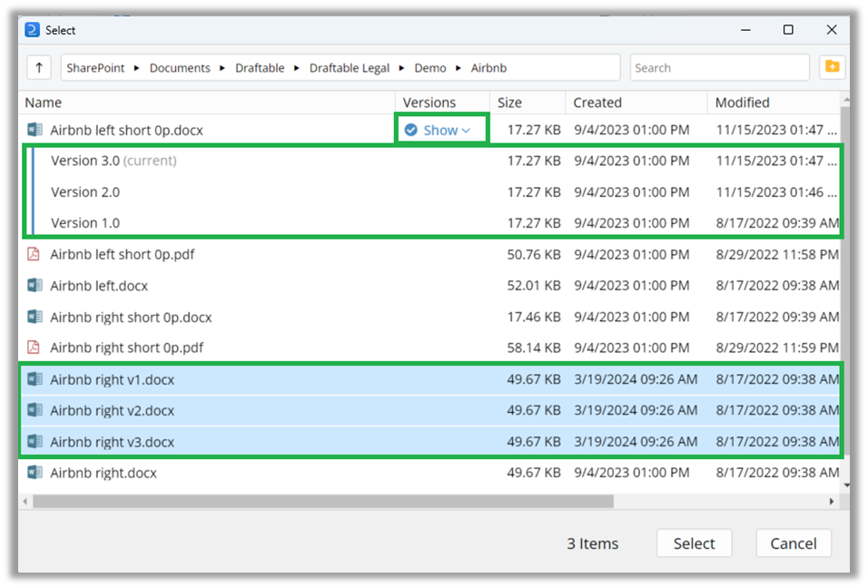
Task: Click the 3 Items count label
Action: tap(592, 544)
